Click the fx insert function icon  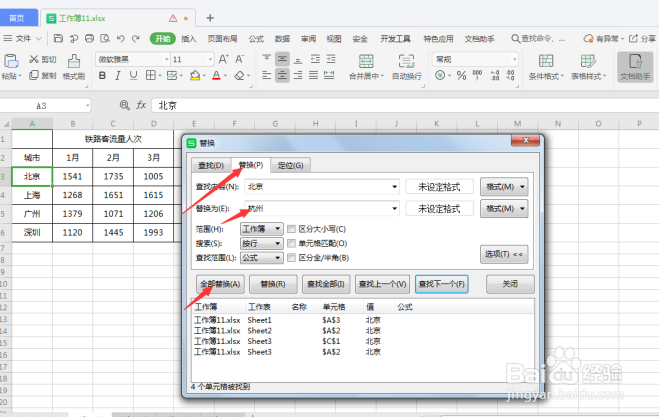tap(141, 105)
